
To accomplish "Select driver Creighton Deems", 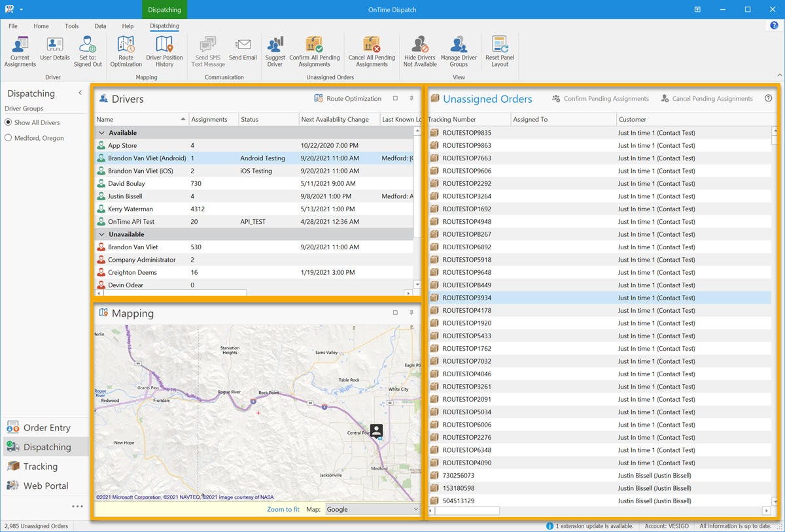I will (x=254, y=273).
